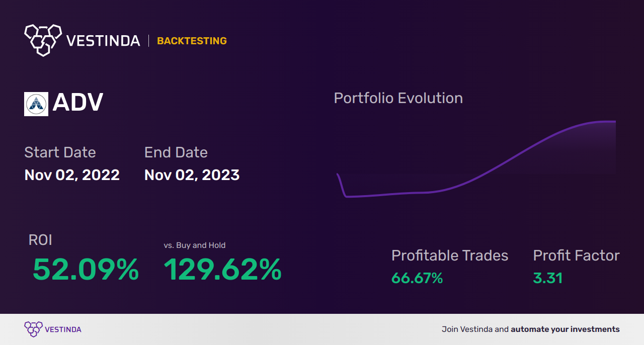Click the Portfolio Evolution chart title
This screenshot has height=345, width=644.
pyautogui.click(x=398, y=98)
